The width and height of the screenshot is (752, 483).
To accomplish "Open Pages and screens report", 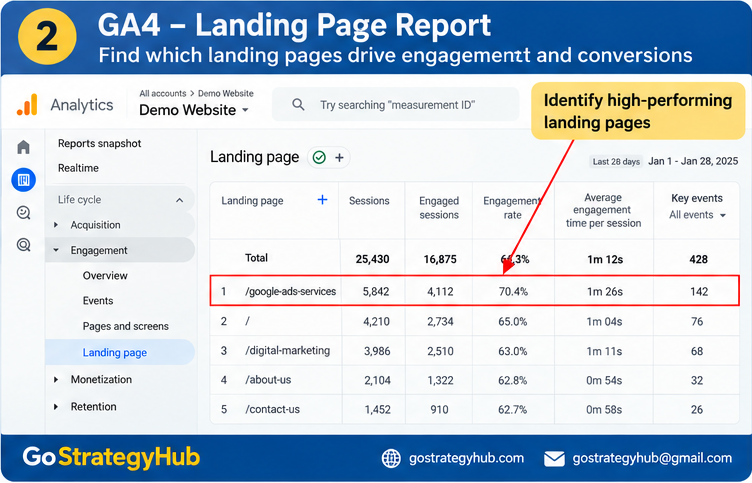I will click(x=126, y=326).
